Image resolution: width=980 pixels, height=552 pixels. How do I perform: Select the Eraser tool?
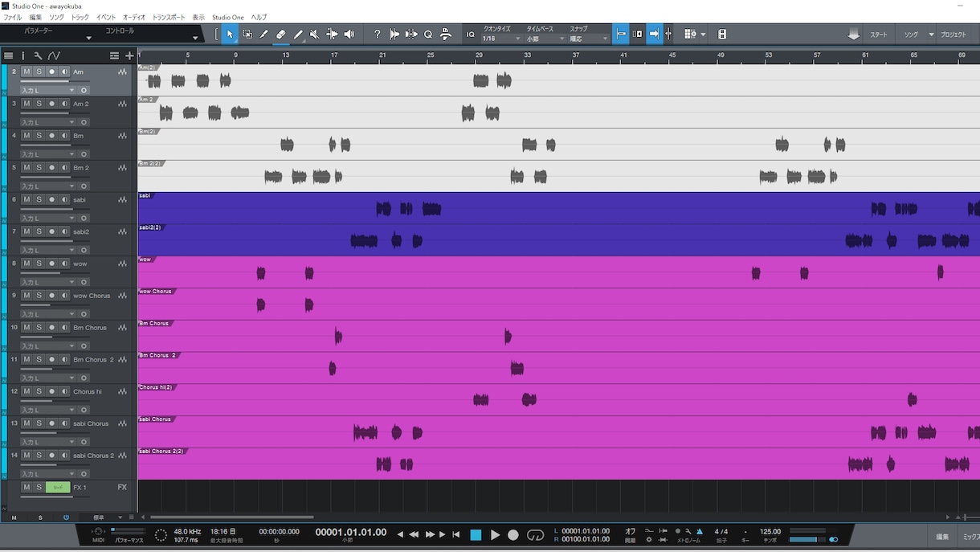[280, 35]
